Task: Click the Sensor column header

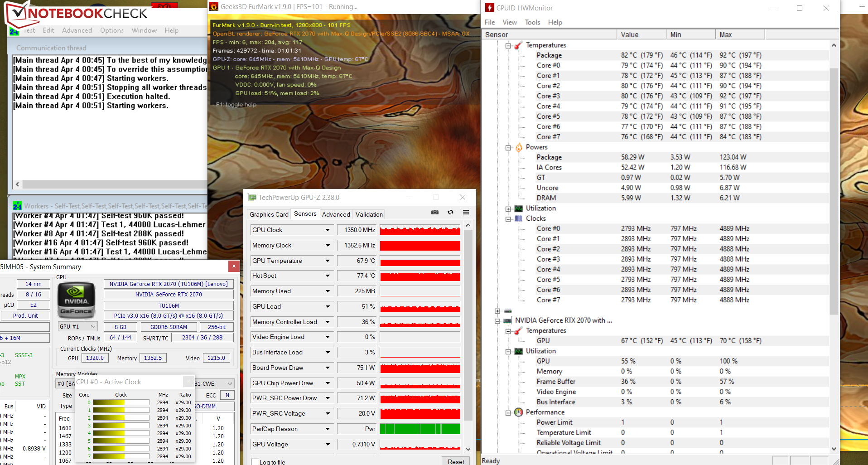Action: pyautogui.click(x=549, y=34)
